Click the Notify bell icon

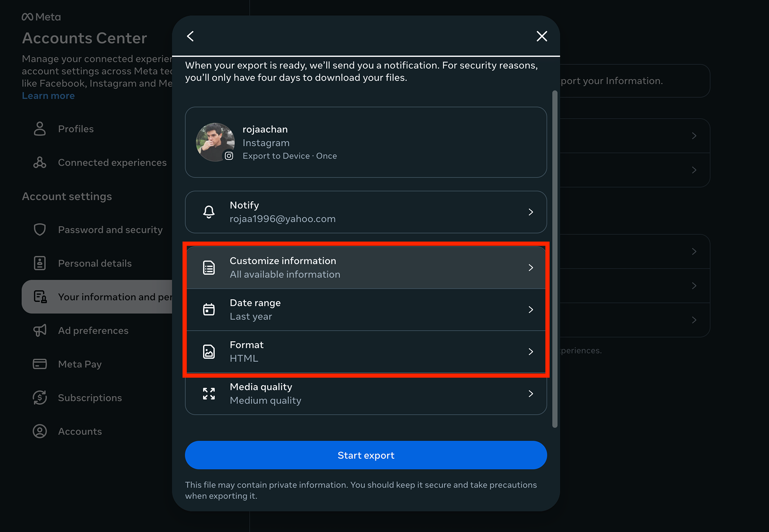(x=209, y=212)
